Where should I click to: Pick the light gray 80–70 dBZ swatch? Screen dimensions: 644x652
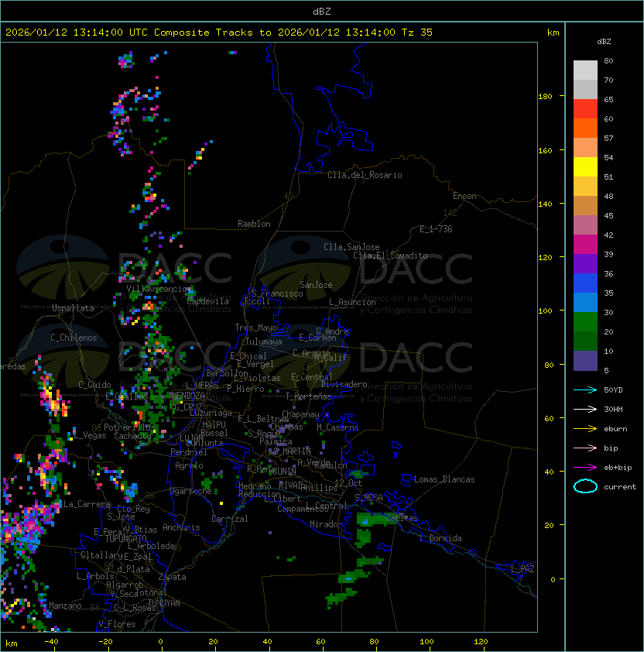pyautogui.click(x=585, y=70)
